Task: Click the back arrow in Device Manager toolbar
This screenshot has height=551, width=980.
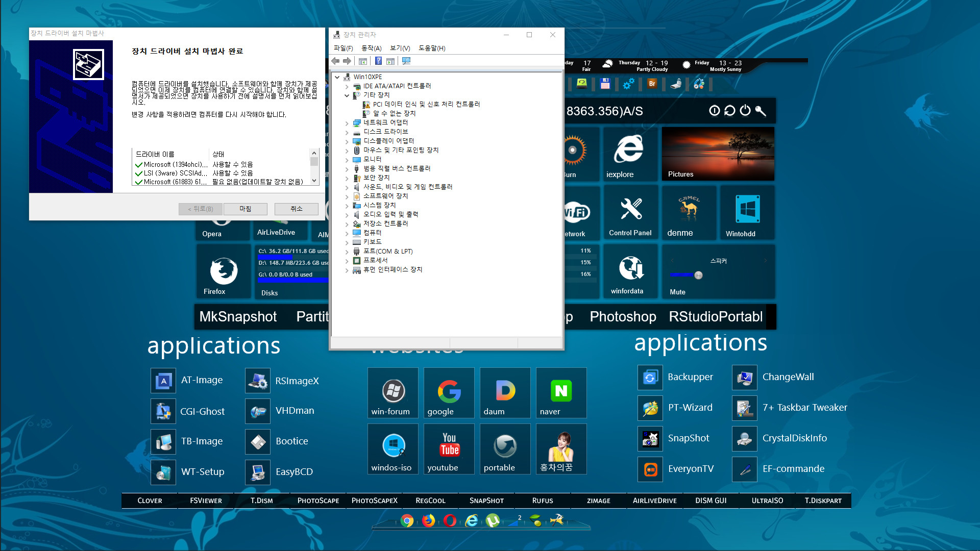Action: (x=335, y=61)
